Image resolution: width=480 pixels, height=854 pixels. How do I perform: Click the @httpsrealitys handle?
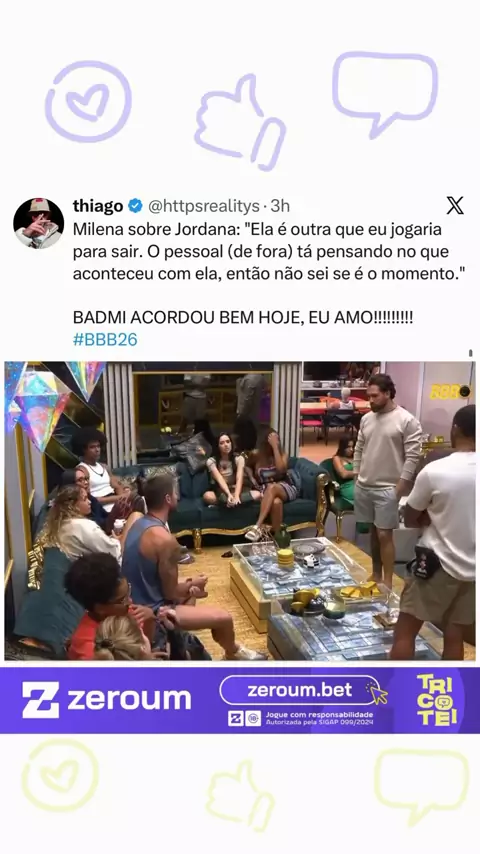click(x=204, y=206)
